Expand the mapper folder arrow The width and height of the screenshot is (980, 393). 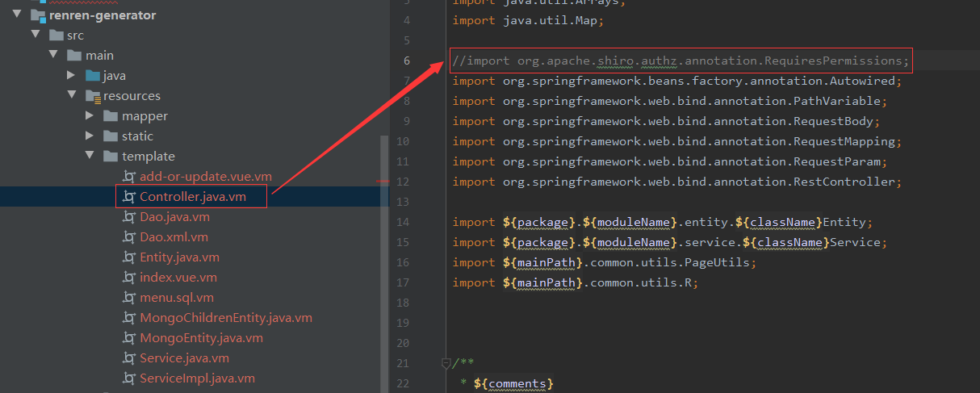pos(90,116)
